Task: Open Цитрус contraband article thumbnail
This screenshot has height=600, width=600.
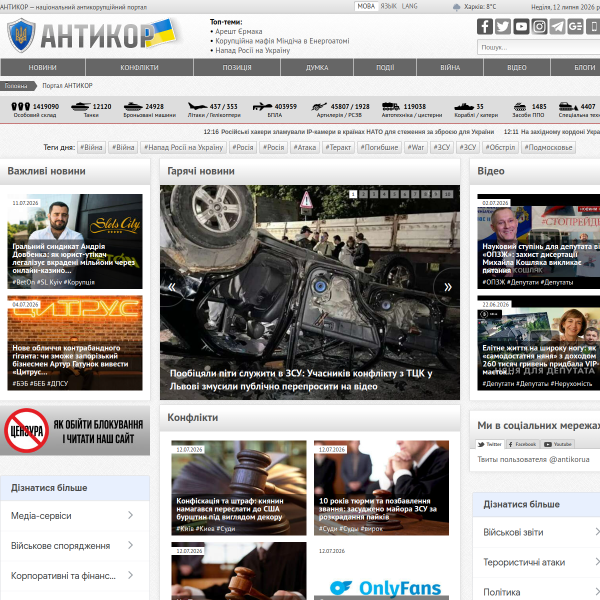Action: point(75,343)
